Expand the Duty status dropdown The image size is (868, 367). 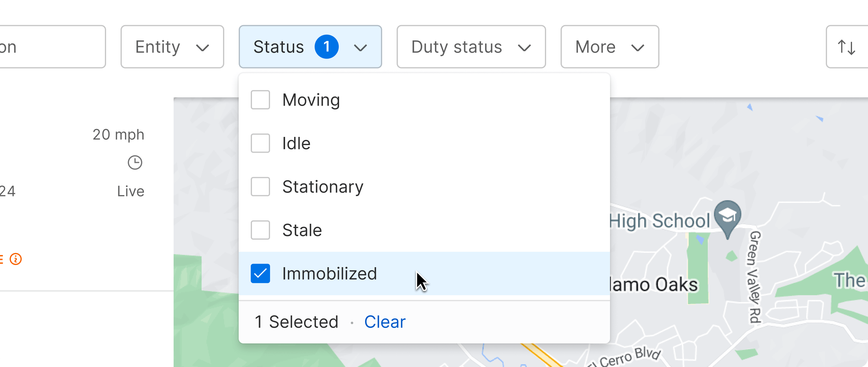[471, 47]
